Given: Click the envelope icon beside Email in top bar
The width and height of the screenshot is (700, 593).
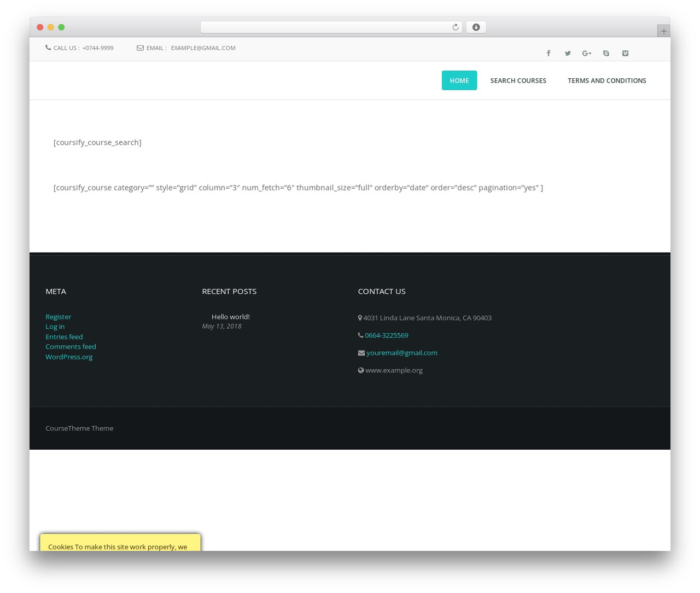Looking at the screenshot, I should tap(140, 48).
